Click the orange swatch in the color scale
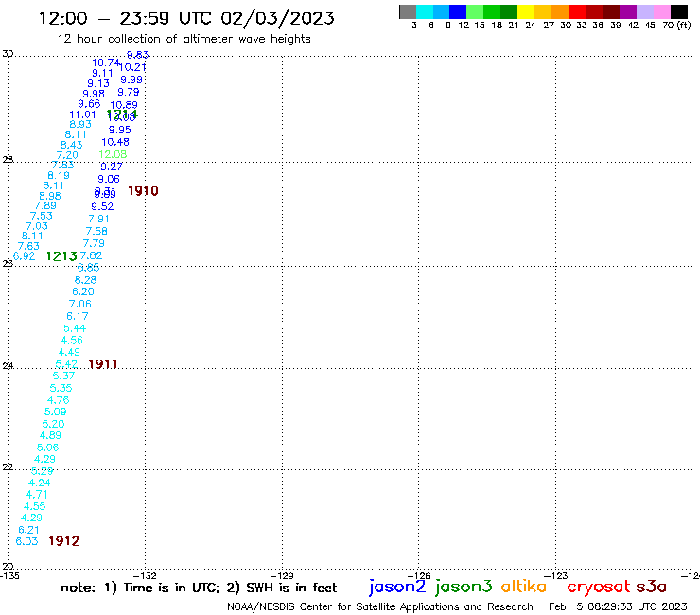 click(x=560, y=11)
